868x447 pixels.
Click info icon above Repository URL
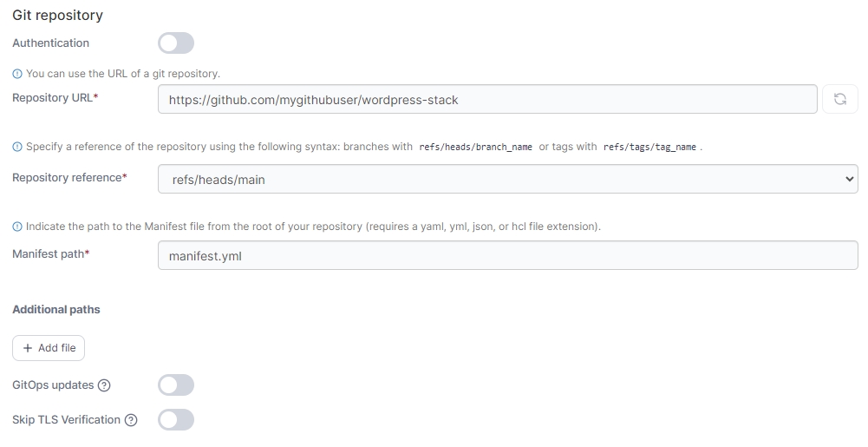(17, 75)
